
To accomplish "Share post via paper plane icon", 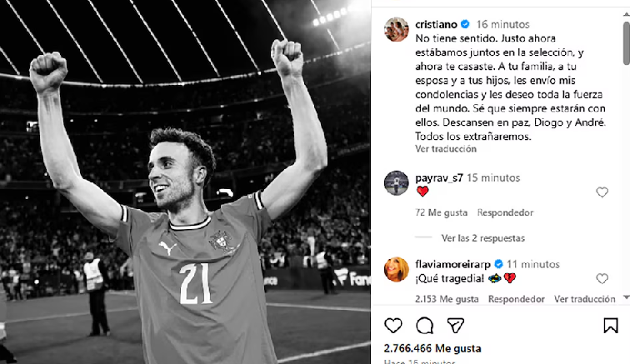I will [x=456, y=326].
